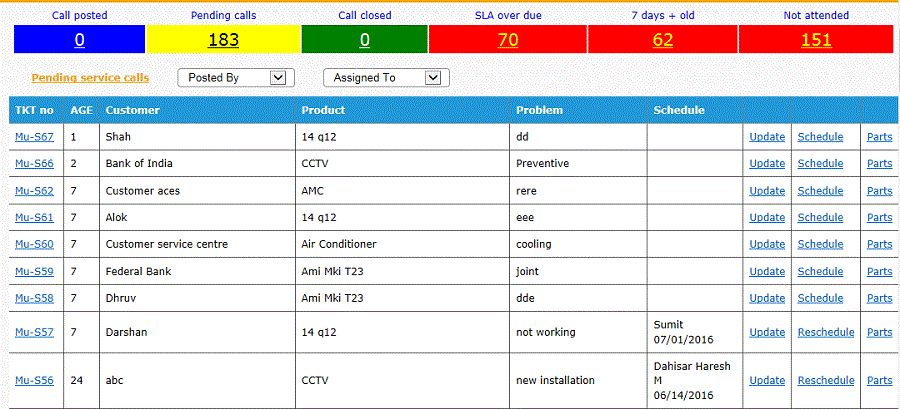Image resolution: width=900 pixels, height=409 pixels.
Task: Click Update for the Dhruv row
Action: pos(767,298)
